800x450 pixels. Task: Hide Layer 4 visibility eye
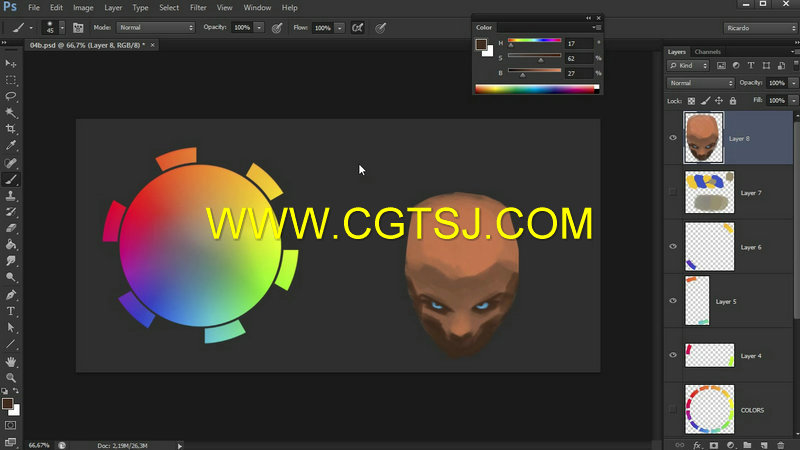point(673,355)
